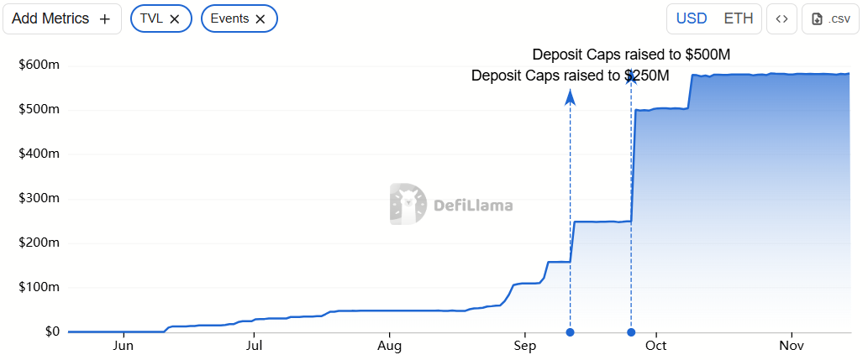Remove the TVL metric with its X icon
Screen dimensions: 868x360
[x=174, y=18]
